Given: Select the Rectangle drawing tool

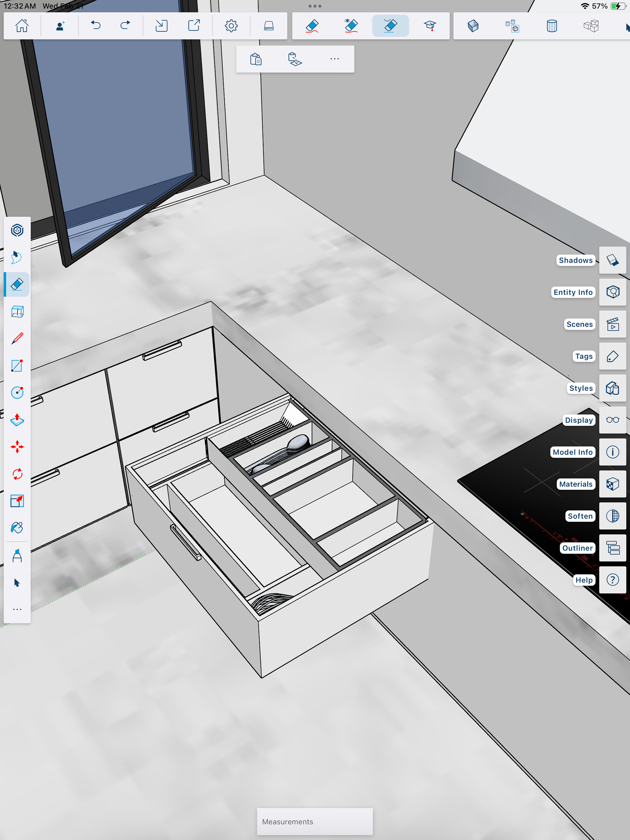Looking at the screenshot, I should (17, 365).
